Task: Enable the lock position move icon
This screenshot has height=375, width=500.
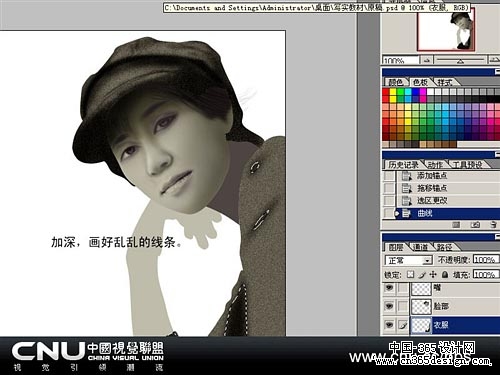Action: pos(433,274)
